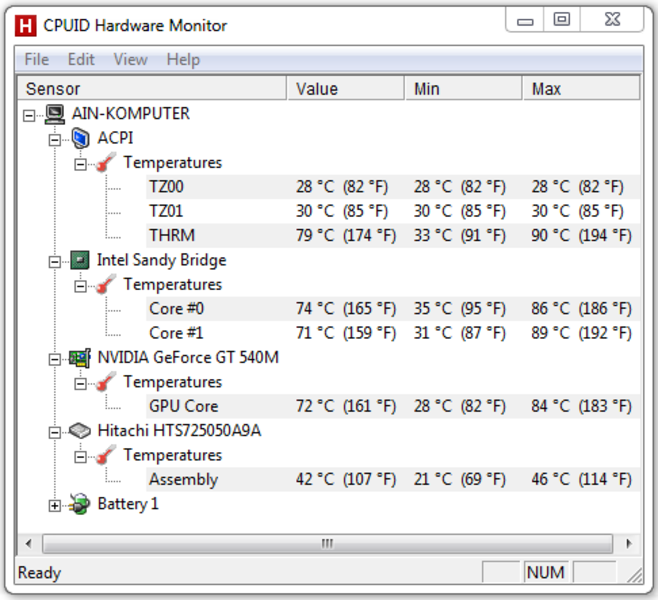Click THRM min 33 °C (91 °F)

(460, 236)
